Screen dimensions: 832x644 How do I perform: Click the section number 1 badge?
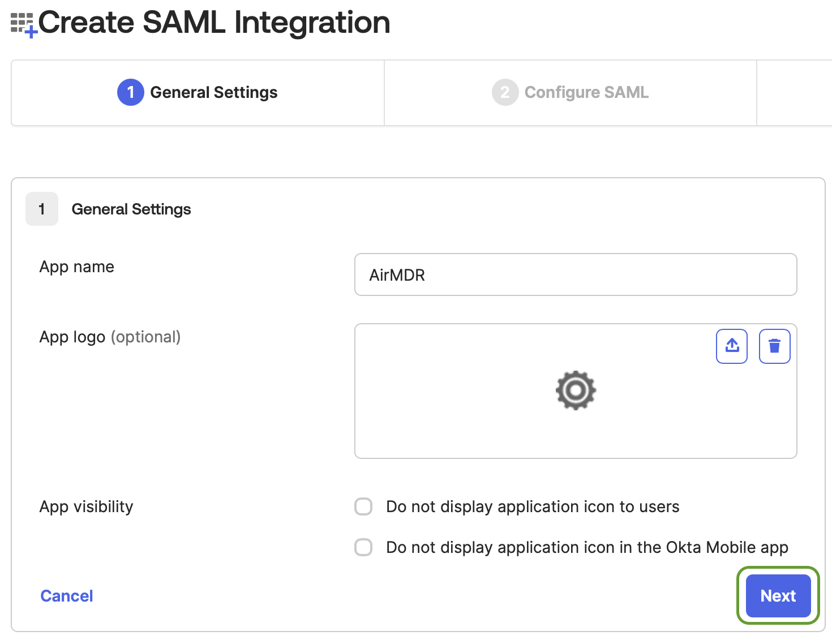click(x=42, y=209)
